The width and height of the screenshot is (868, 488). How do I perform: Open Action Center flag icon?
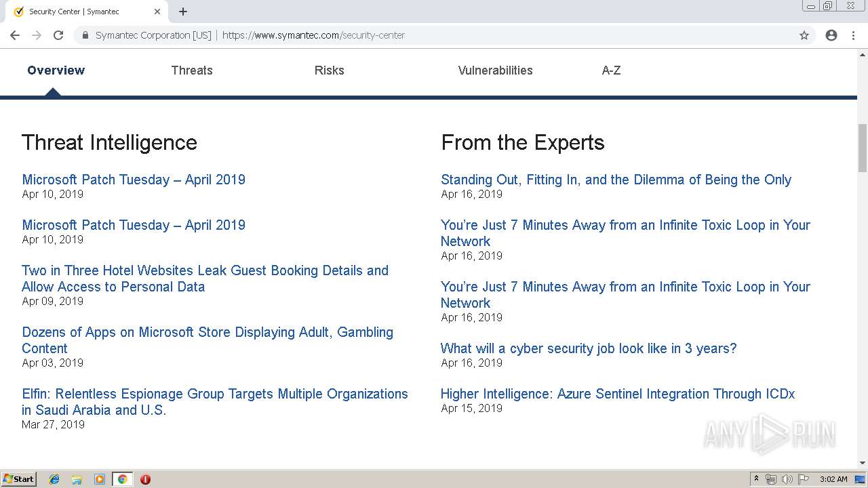(804, 479)
